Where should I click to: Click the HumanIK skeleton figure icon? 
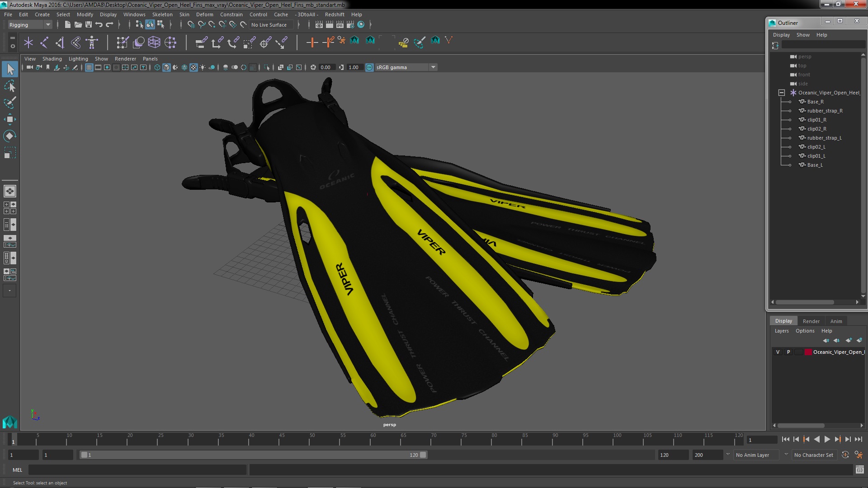tap(92, 42)
